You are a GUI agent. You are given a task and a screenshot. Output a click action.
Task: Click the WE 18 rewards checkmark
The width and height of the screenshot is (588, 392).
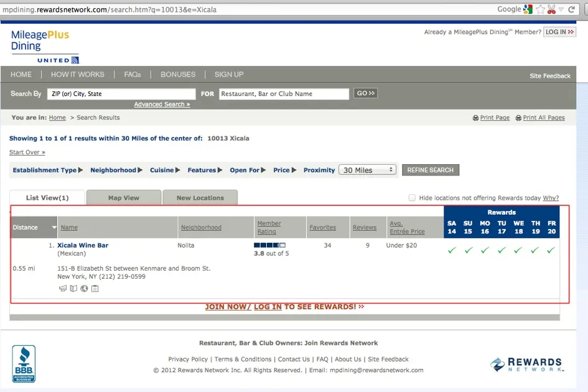[x=518, y=250]
